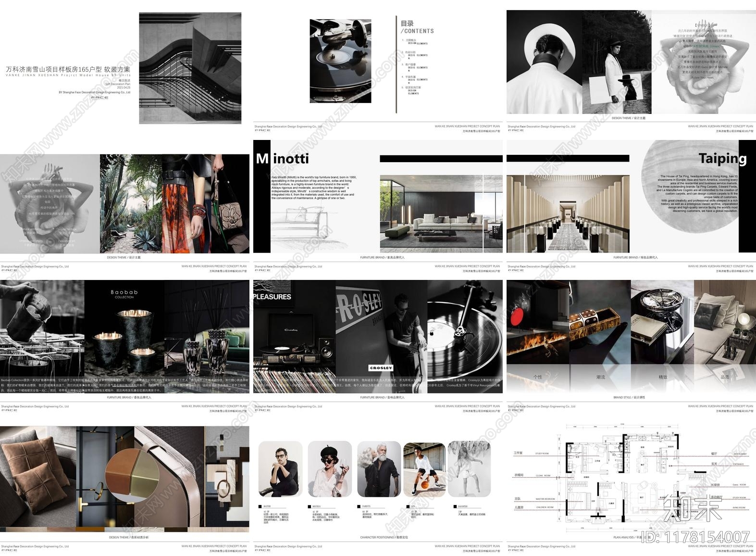Image resolution: width=756 pixels, height=556 pixels.
Task: Click the man with glasses portrait
Action: click(280, 469)
